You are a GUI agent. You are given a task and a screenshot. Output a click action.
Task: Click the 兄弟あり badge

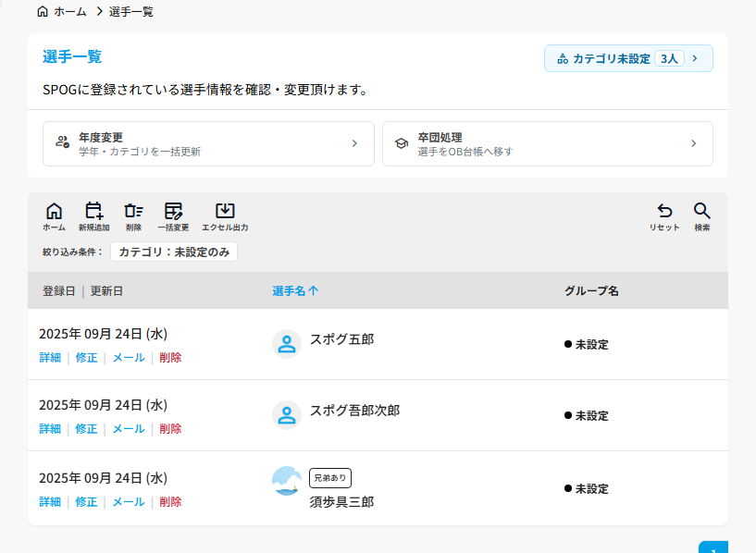click(330, 478)
